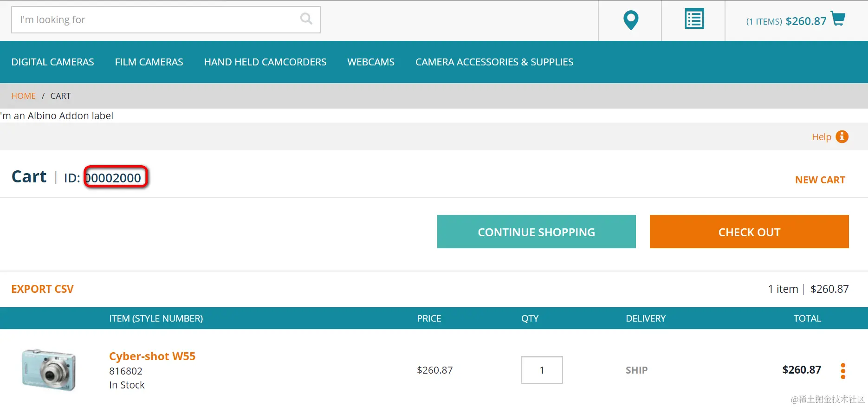Open the Cyber-shot W55 product link

(x=152, y=356)
